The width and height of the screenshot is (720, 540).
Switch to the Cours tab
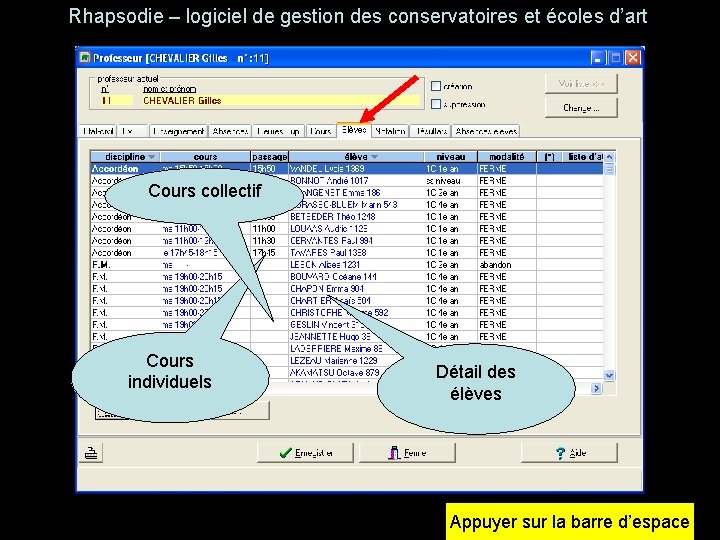pyautogui.click(x=321, y=131)
